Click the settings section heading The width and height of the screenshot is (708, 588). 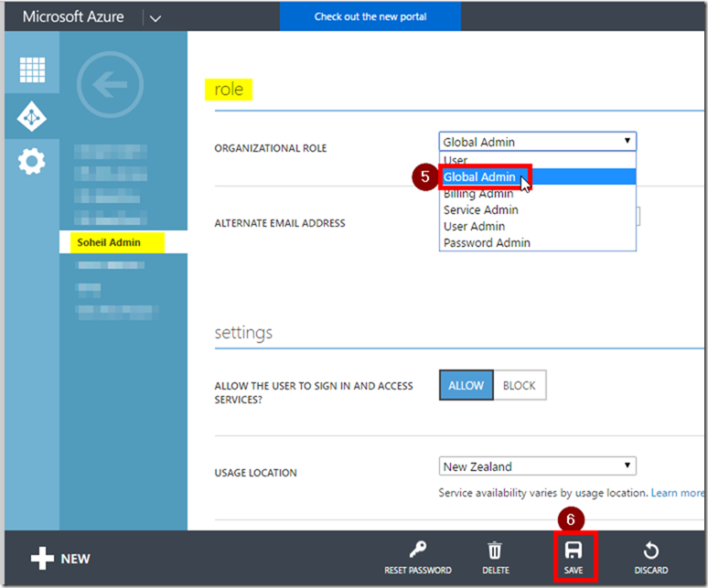[243, 333]
